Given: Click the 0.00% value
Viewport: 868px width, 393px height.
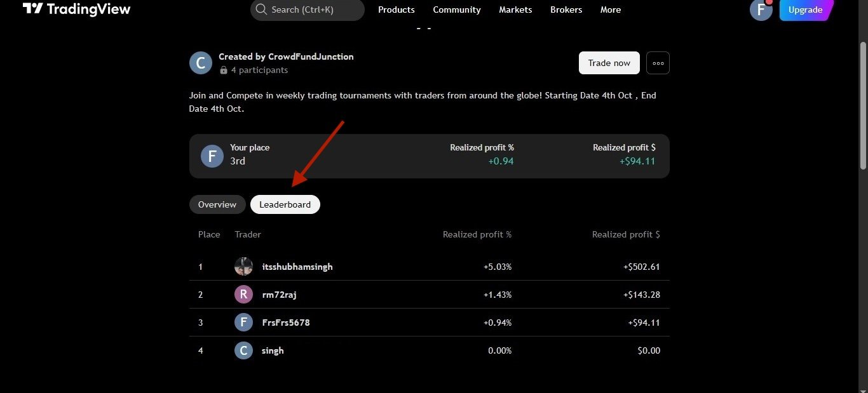Looking at the screenshot, I should pyautogui.click(x=499, y=350).
